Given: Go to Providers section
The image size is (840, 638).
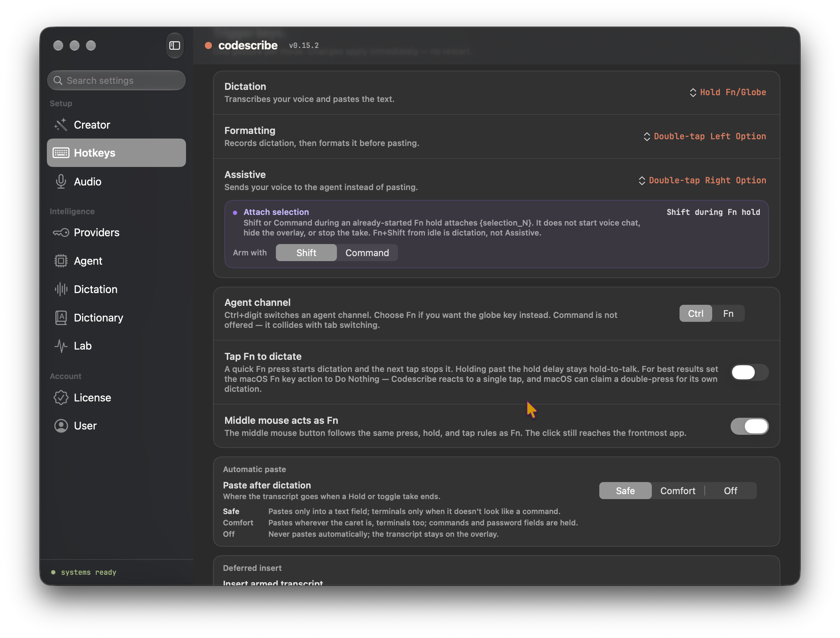Looking at the screenshot, I should pos(116,233).
